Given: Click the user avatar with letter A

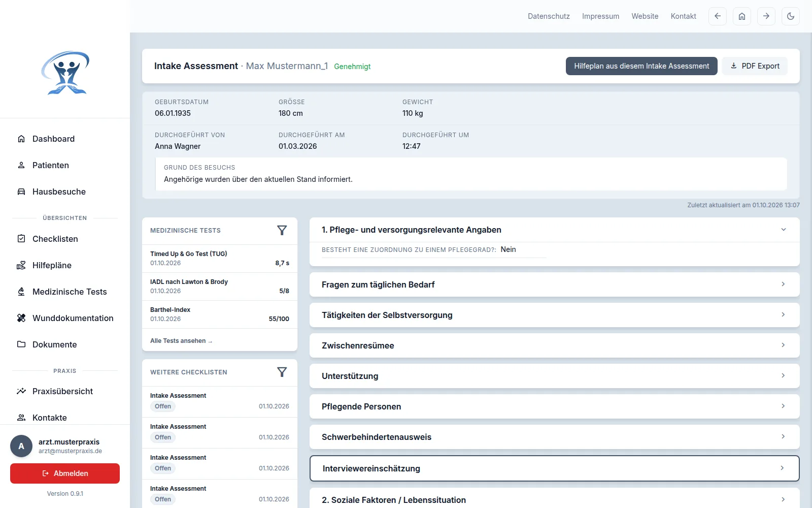Looking at the screenshot, I should pyautogui.click(x=21, y=446).
